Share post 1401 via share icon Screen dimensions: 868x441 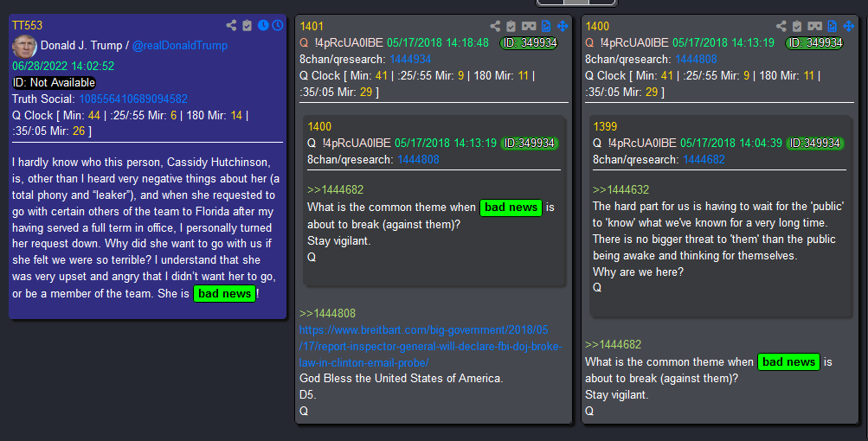pos(496,26)
